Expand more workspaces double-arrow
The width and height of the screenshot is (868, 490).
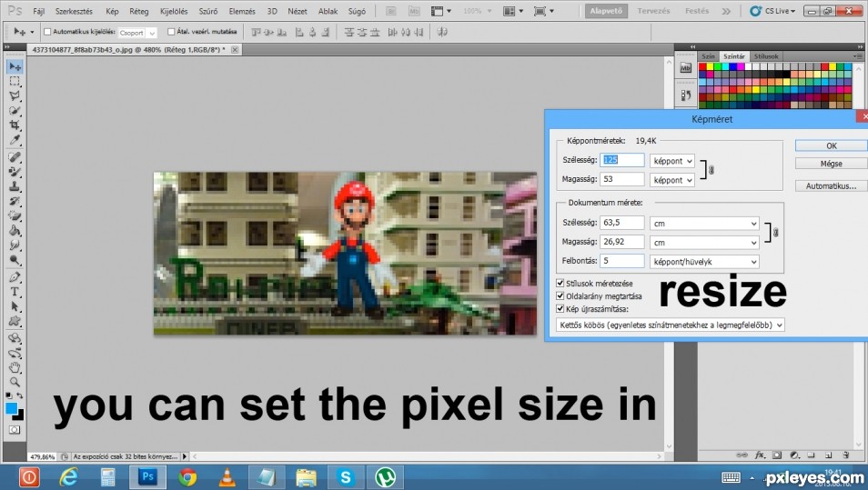[726, 11]
